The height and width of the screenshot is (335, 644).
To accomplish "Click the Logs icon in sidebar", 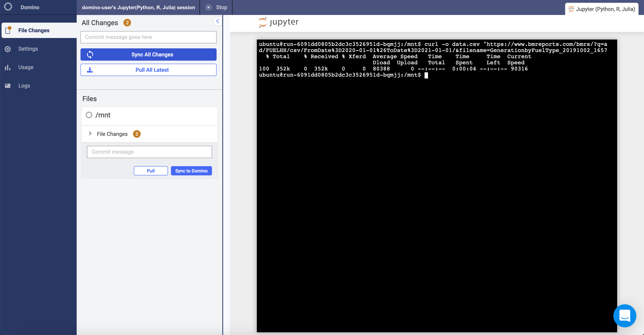I will [x=8, y=86].
